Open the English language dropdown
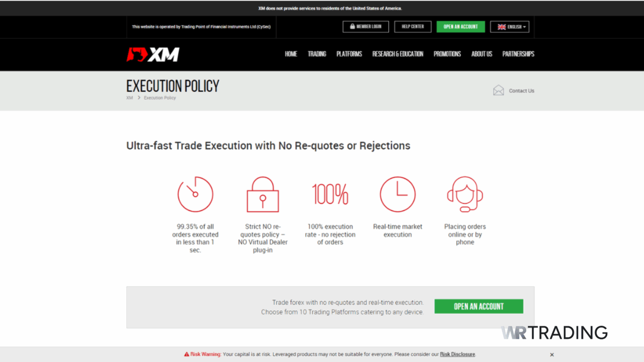Image resolution: width=644 pixels, height=362 pixels. coord(509,27)
